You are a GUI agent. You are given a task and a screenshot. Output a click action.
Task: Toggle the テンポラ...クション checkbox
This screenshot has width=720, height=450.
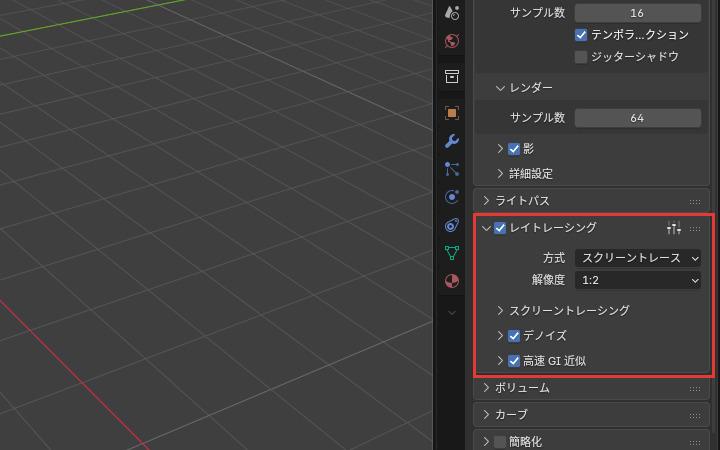580,35
